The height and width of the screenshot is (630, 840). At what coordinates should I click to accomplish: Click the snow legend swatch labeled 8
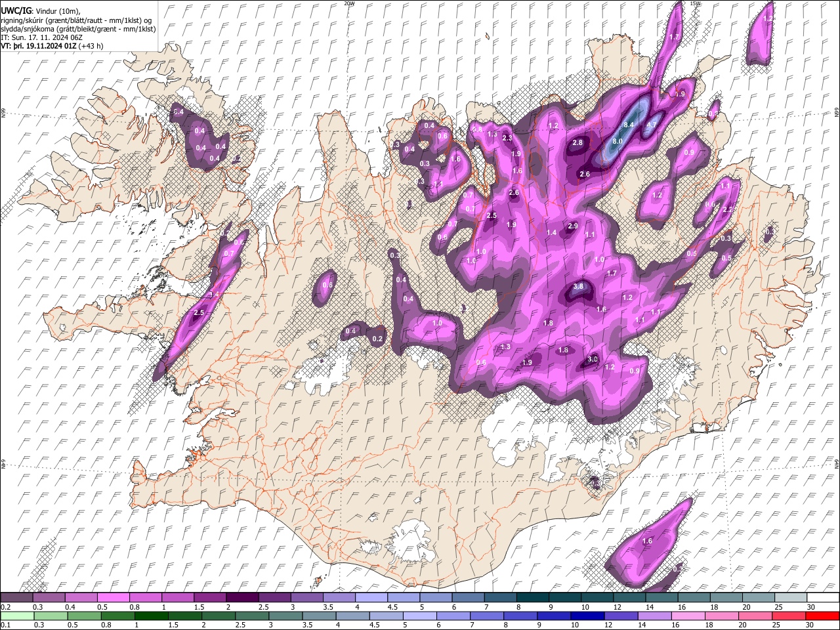(x=533, y=597)
